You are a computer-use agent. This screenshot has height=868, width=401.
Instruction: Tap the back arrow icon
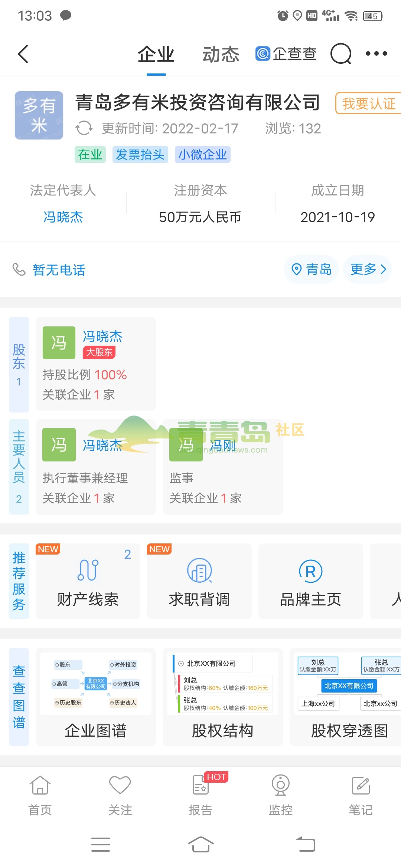click(23, 54)
